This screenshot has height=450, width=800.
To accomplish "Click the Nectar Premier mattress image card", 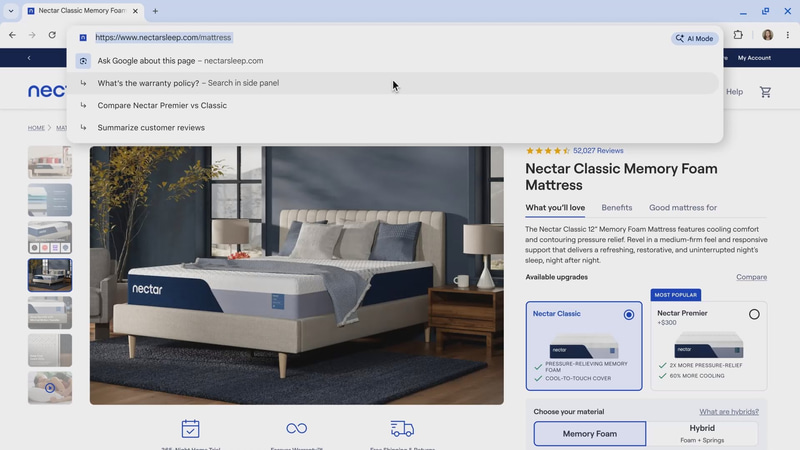I will (x=709, y=345).
